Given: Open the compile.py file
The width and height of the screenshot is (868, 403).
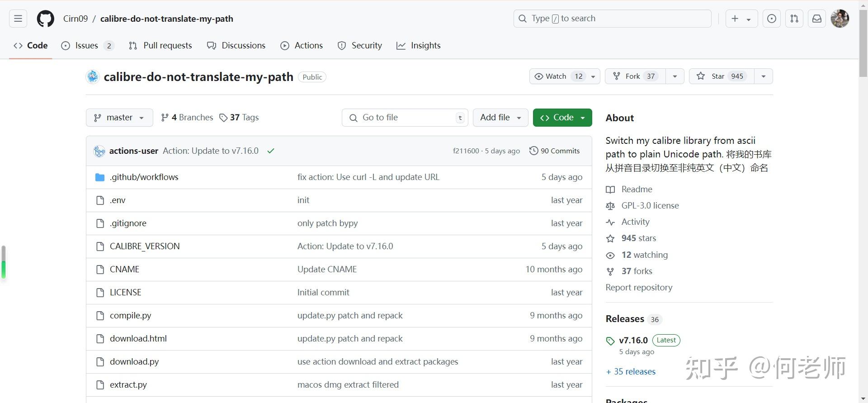Looking at the screenshot, I should (x=130, y=316).
